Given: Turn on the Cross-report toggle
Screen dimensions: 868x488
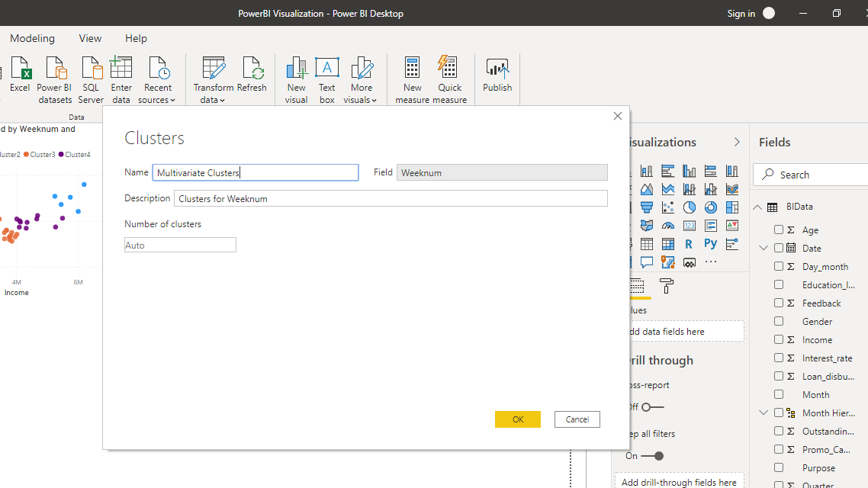Looking at the screenshot, I should tap(653, 407).
